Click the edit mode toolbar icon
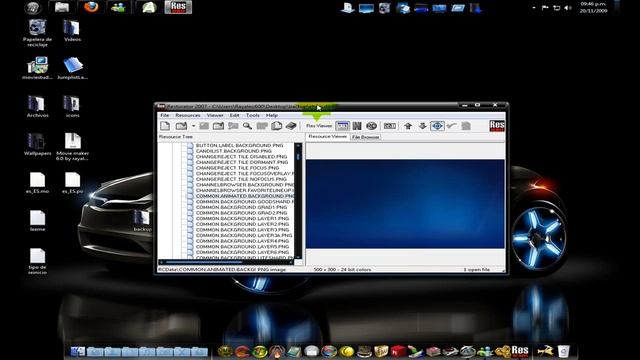 390,126
